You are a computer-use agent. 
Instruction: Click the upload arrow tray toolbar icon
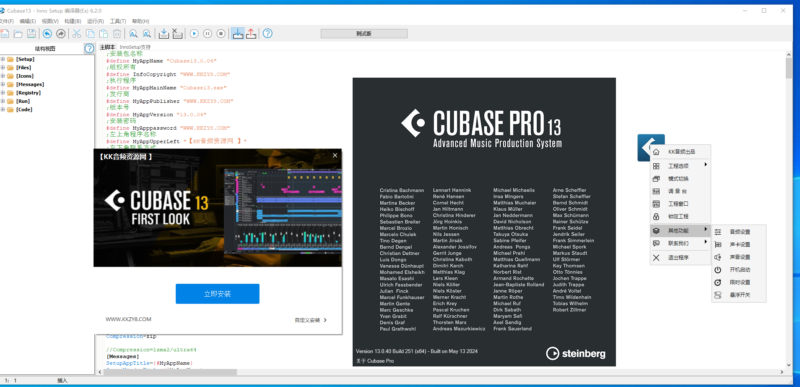coord(251,34)
